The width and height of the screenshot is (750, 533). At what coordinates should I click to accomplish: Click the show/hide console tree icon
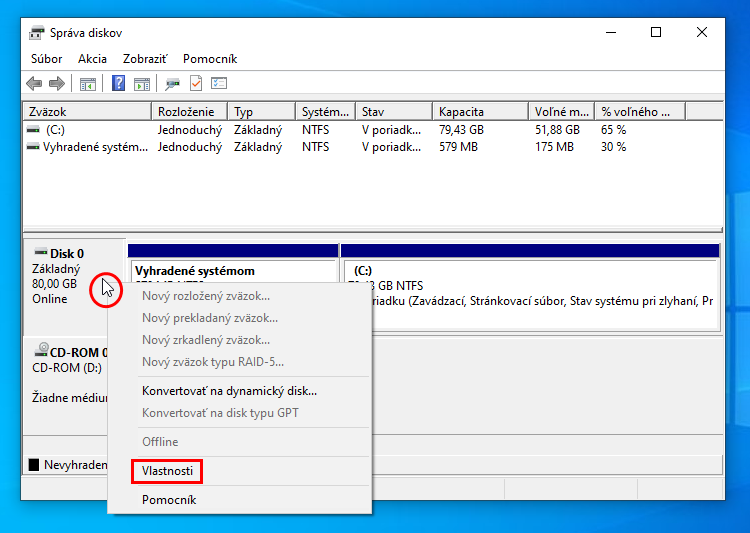pyautogui.click(x=88, y=84)
